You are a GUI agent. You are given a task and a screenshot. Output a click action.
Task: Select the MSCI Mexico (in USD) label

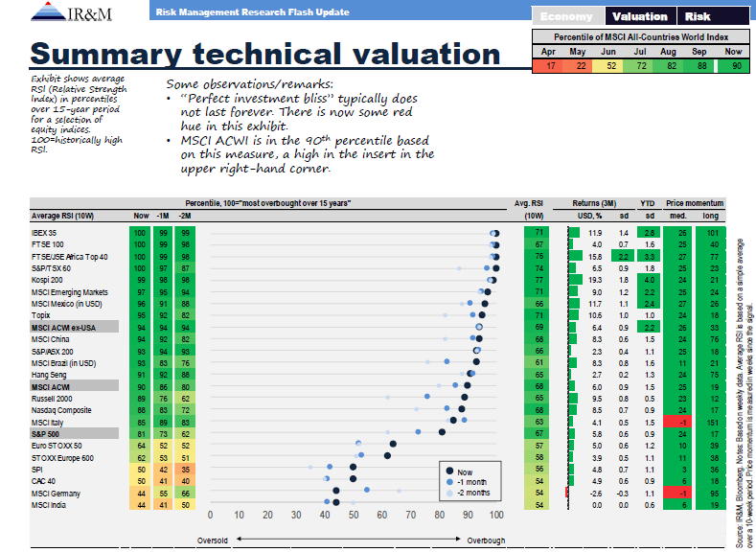point(66,304)
